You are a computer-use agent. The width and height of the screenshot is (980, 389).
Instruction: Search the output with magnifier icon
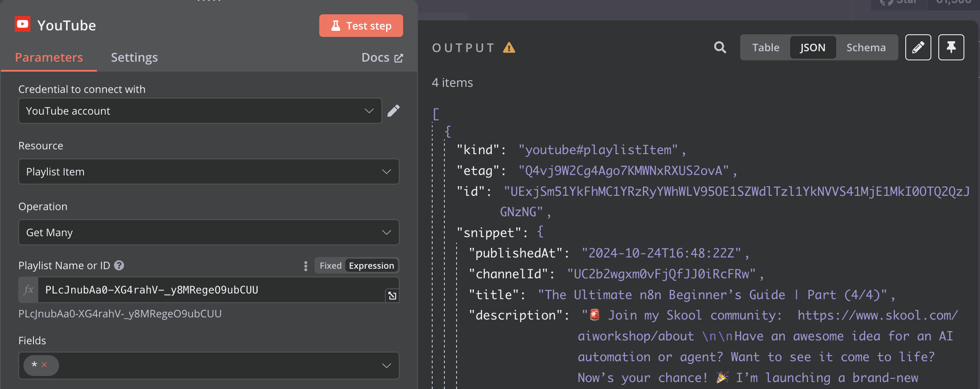(720, 47)
